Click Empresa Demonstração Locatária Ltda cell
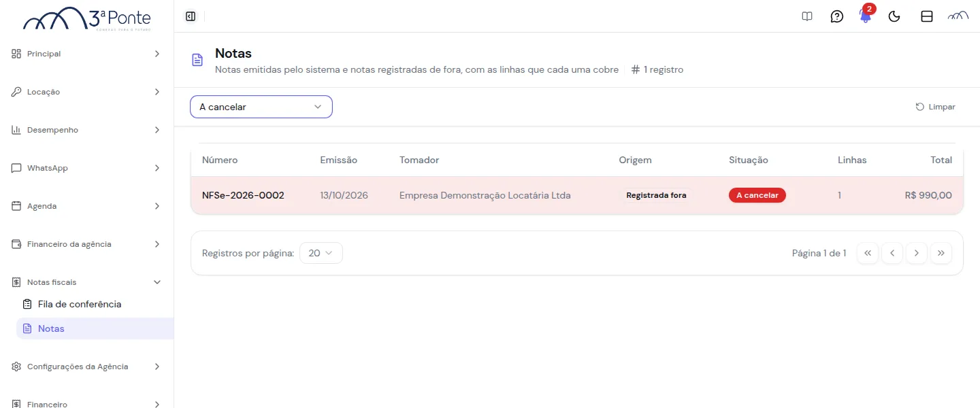This screenshot has width=980, height=408. coord(485,195)
